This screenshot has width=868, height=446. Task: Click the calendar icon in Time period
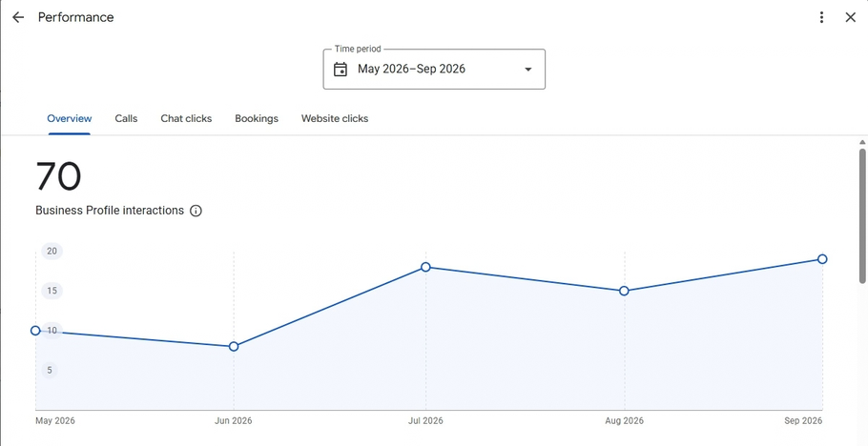(x=341, y=70)
